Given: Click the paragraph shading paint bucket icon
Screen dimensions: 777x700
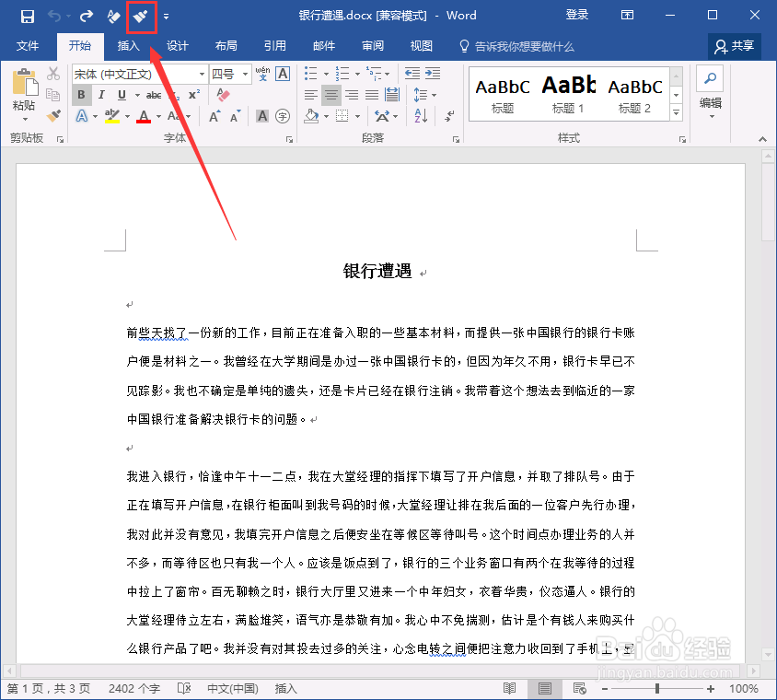Looking at the screenshot, I should coord(312,116).
